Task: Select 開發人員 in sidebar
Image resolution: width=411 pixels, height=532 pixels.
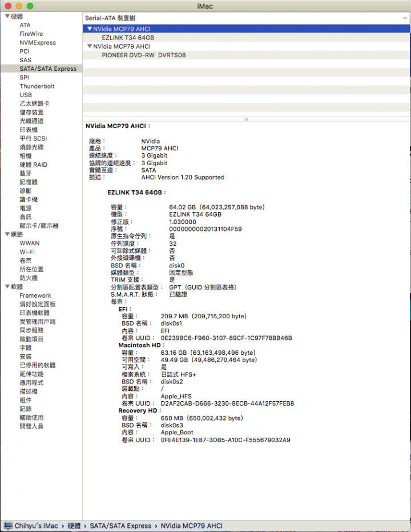Action: coord(31,426)
